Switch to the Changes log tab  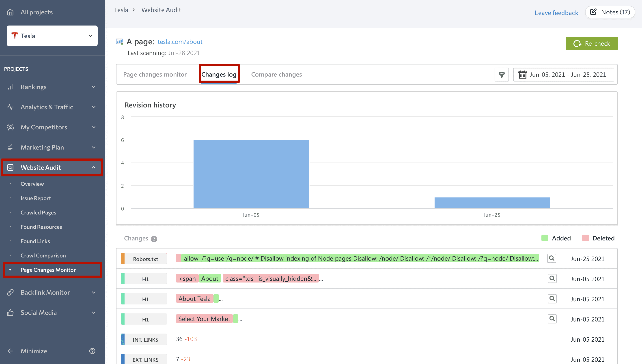click(x=219, y=75)
